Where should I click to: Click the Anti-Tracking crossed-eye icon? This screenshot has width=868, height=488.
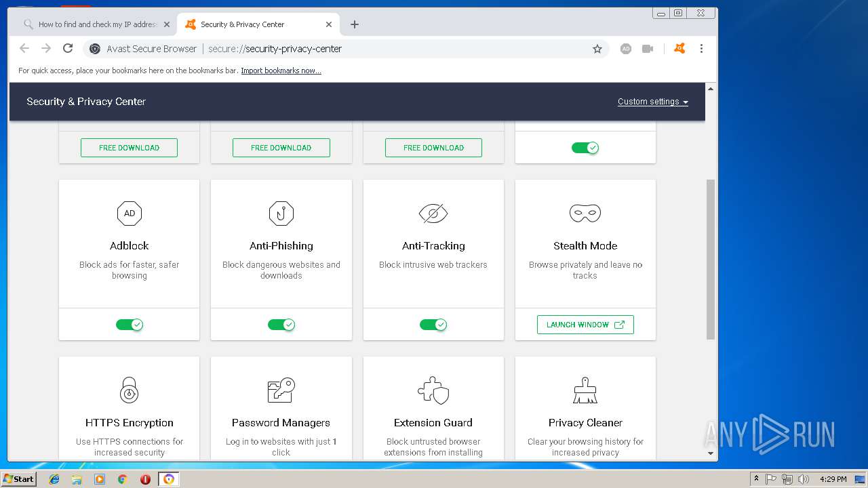[433, 213]
